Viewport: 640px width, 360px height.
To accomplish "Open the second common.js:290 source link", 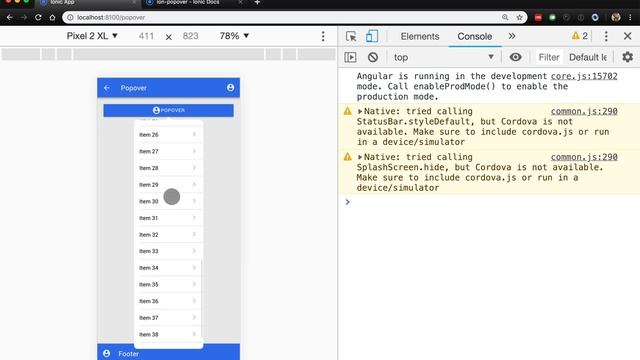I will click(584, 157).
